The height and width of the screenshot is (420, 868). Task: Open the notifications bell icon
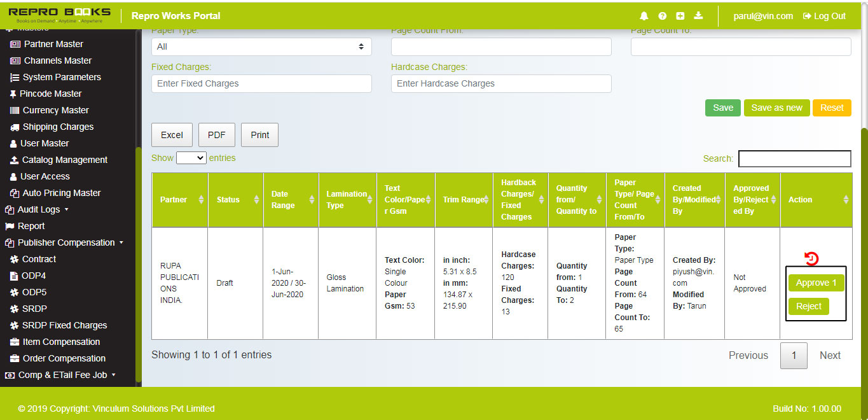coord(644,15)
